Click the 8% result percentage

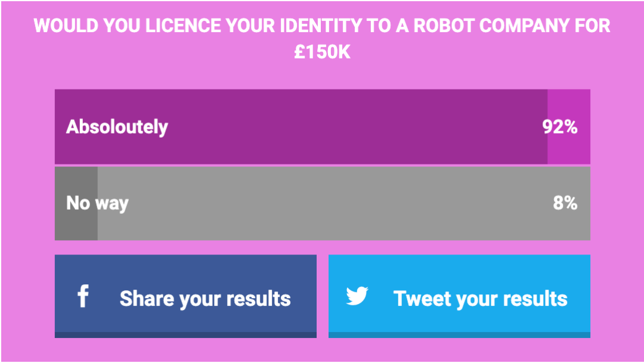click(565, 203)
